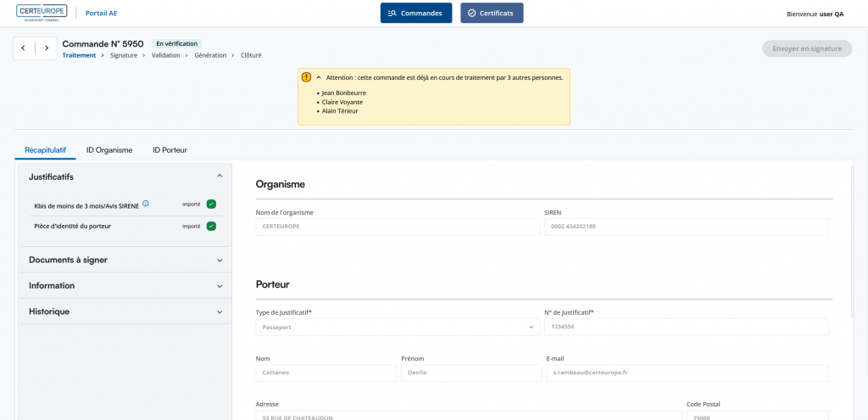Open Type de justificatif dropdown
The height and width of the screenshot is (420, 868).
[397, 327]
